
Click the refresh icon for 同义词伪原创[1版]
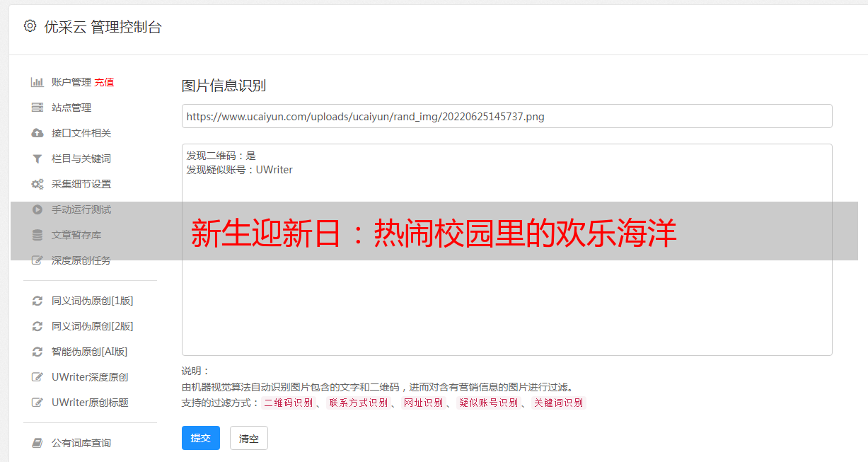click(x=37, y=301)
